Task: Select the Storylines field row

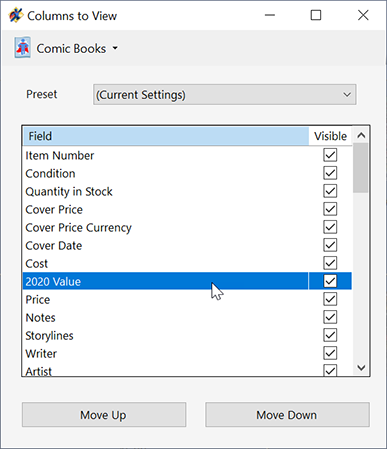Action: [187, 335]
